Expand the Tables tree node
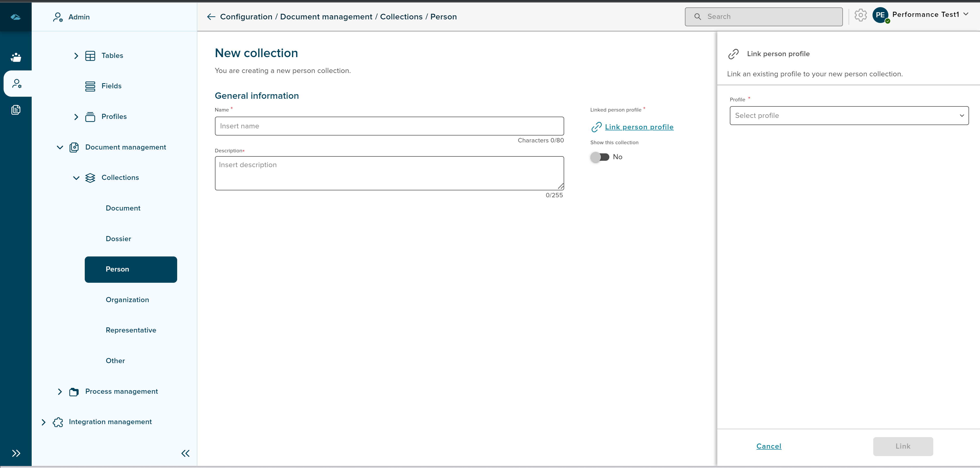This screenshot has width=980, height=468. click(x=76, y=56)
